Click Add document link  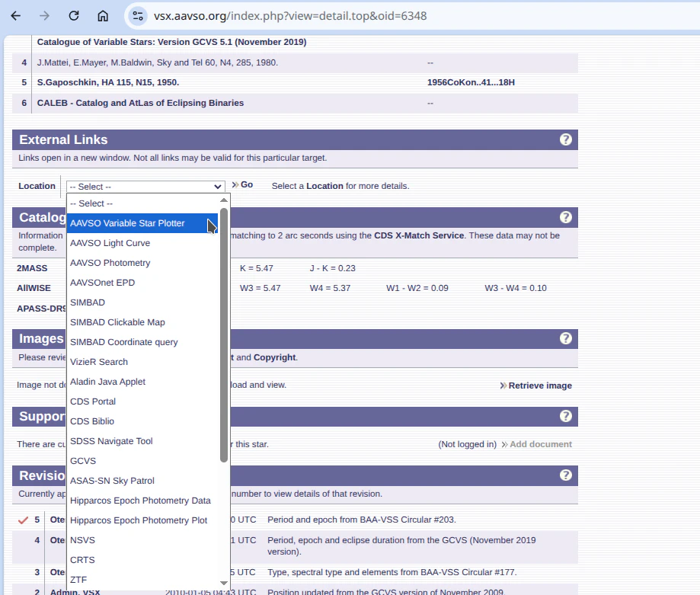tap(536, 444)
